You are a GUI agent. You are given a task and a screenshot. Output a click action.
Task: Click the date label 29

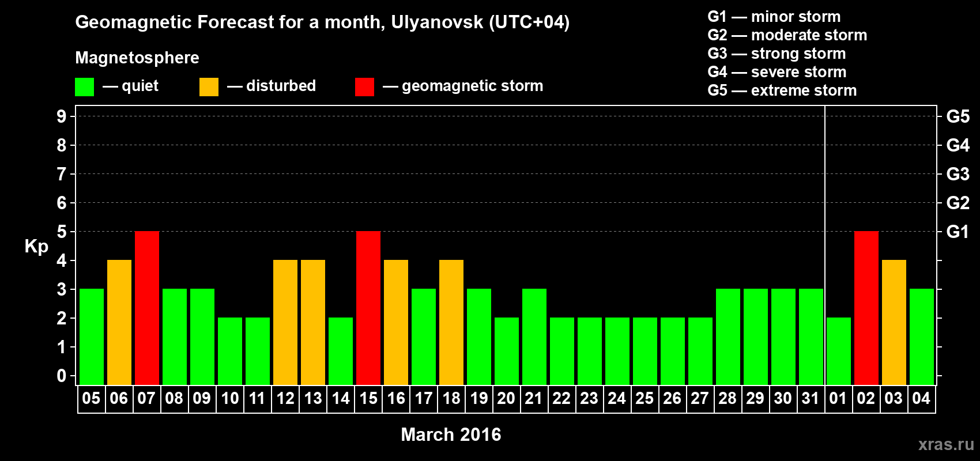[755, 398]
